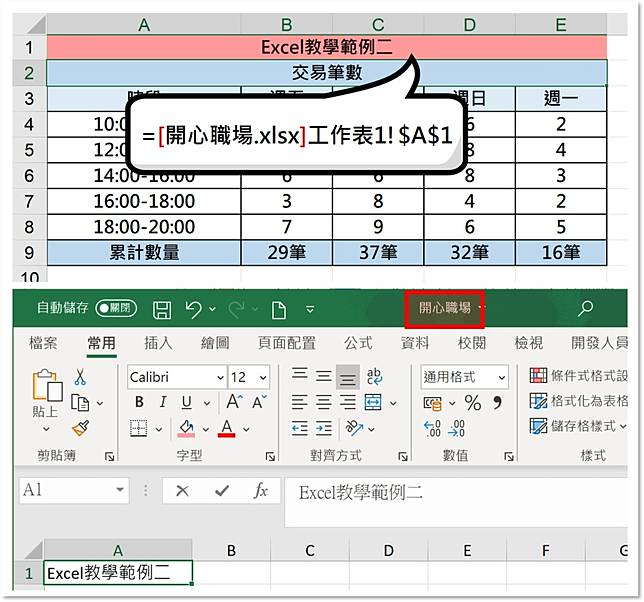Click the Save disk icon

click(161, 309)
